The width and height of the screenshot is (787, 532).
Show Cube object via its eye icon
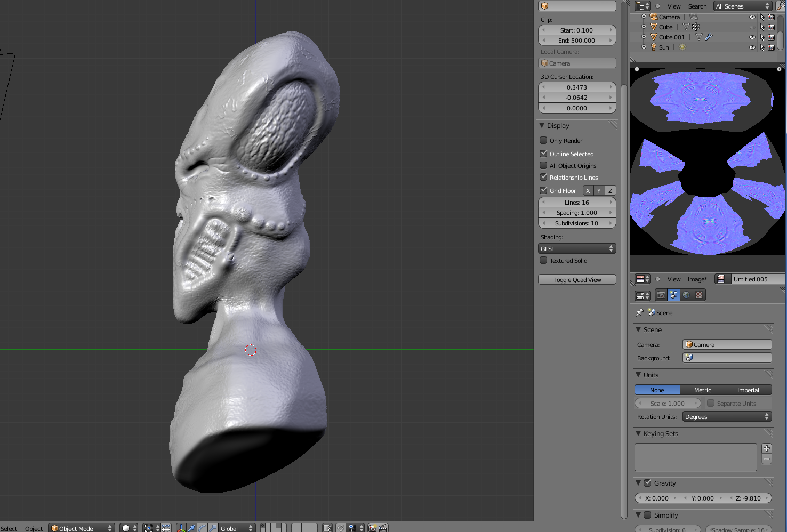click(x=752, y=27)
